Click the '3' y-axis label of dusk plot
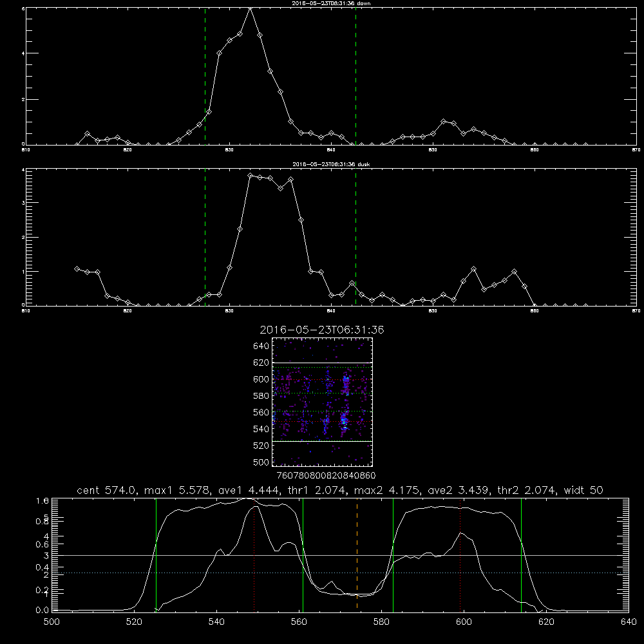 tap(23, 203)
